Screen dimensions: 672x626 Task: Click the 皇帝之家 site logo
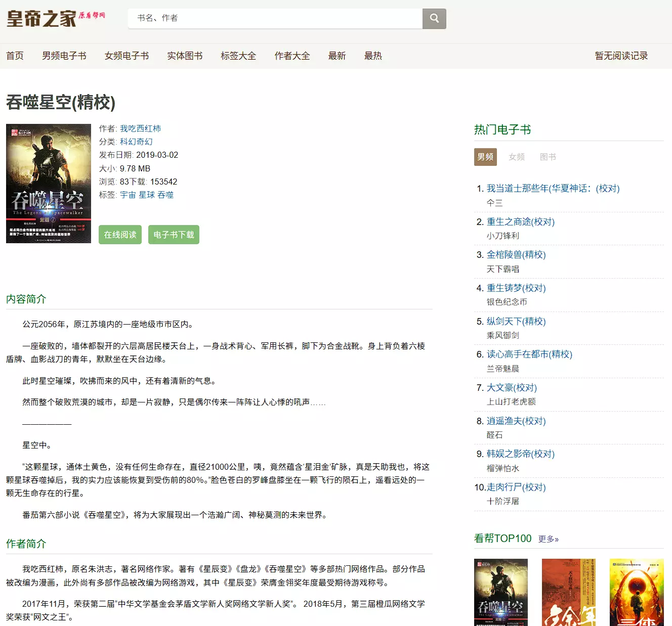point(56,19)
